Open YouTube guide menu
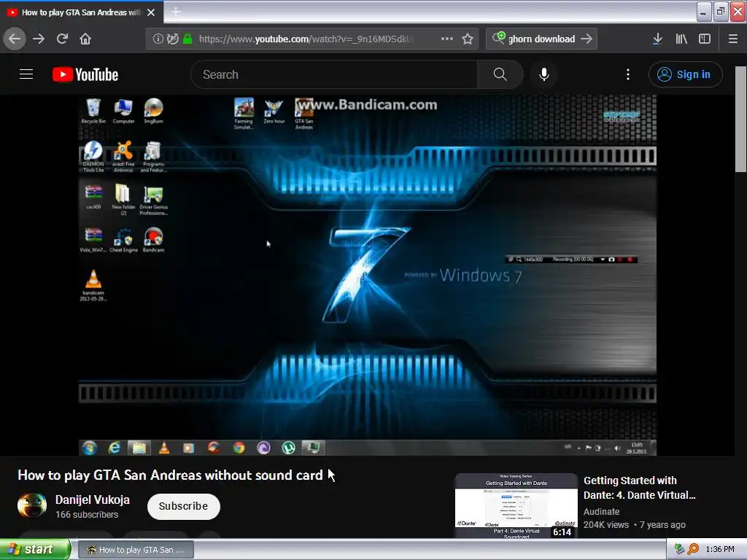The width and height of the screenshot is (747, 560). (26, 74)
